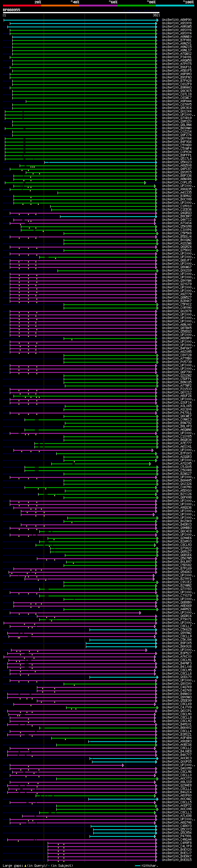Image resolution: width=197 pixels, height=868 pixels.
Task: Pick hit UniRef100_B6SHW0
Action: 176,128
